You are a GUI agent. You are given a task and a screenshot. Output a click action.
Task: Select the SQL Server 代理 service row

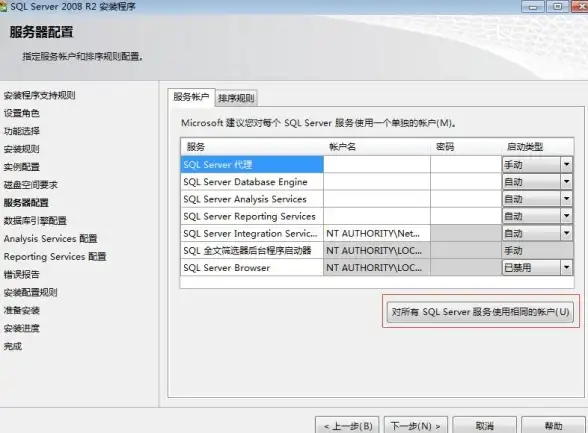click(x=252, y=165)
